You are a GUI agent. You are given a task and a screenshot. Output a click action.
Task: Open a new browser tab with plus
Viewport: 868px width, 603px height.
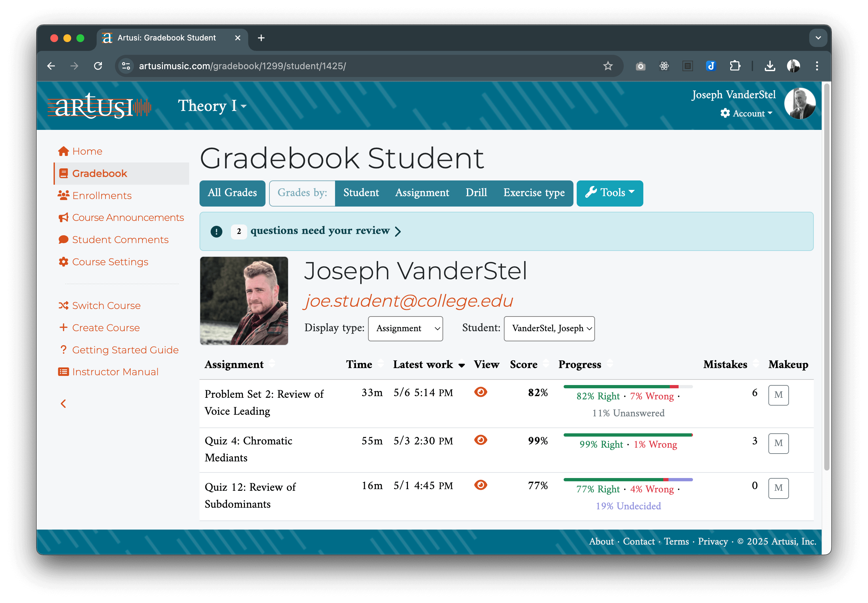[261, 38]
